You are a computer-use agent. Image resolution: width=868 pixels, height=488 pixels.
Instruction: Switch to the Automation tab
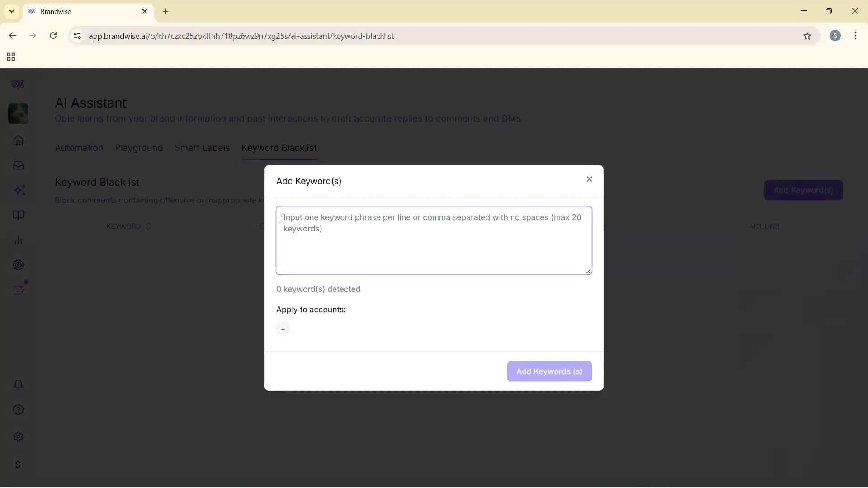point(78,148)
